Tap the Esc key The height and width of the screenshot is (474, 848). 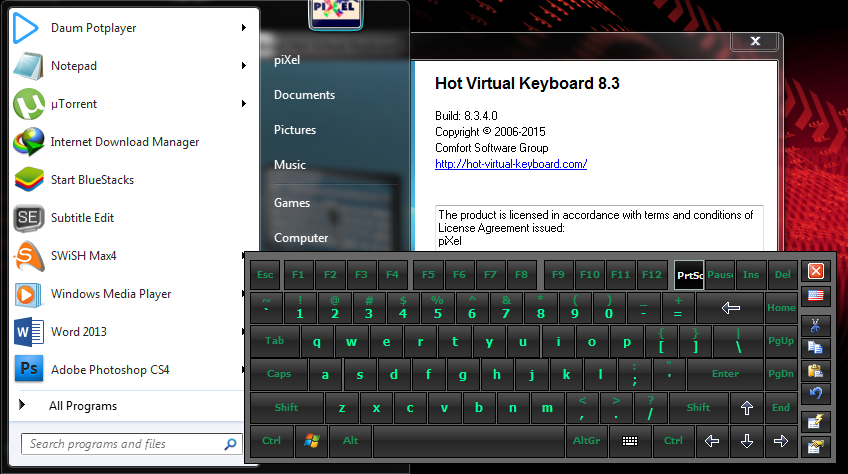pyautogui.click(x=265, y=275)
